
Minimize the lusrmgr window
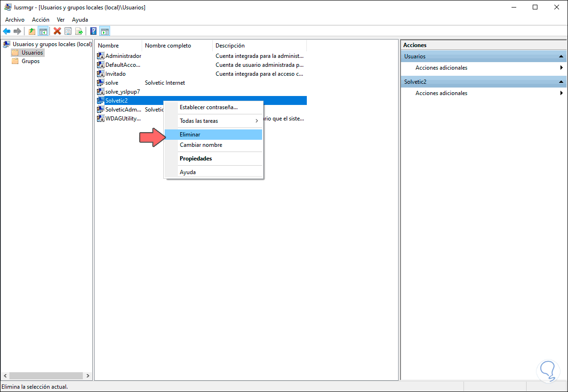coord(513,7)
